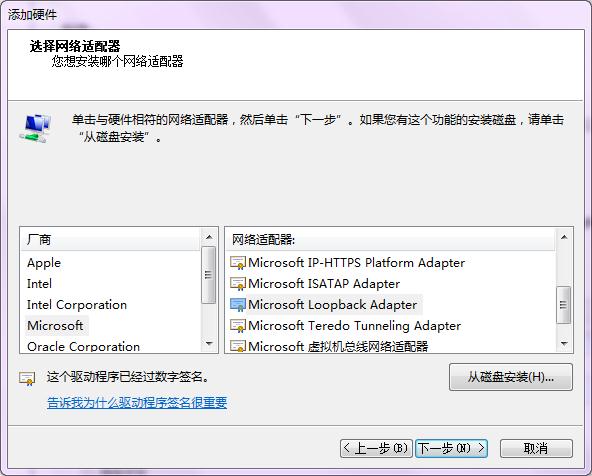The width and height of the screenshot is (592, 476).
Task: Choose Microsoft ISATAP Adapter
Action: tap(324, 284)
